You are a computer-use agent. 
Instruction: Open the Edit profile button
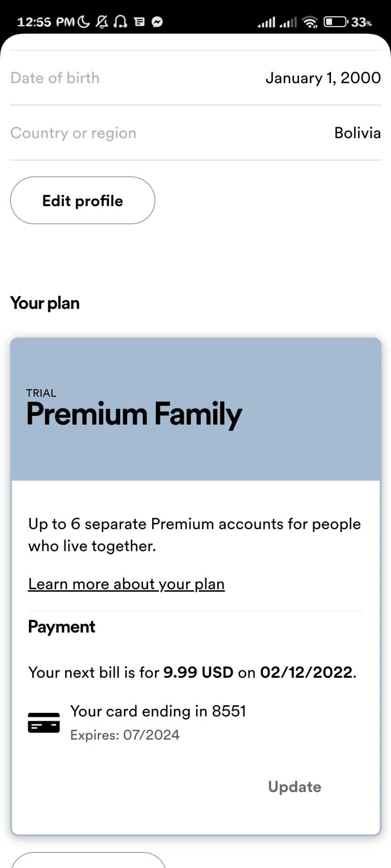pos(83,200)
